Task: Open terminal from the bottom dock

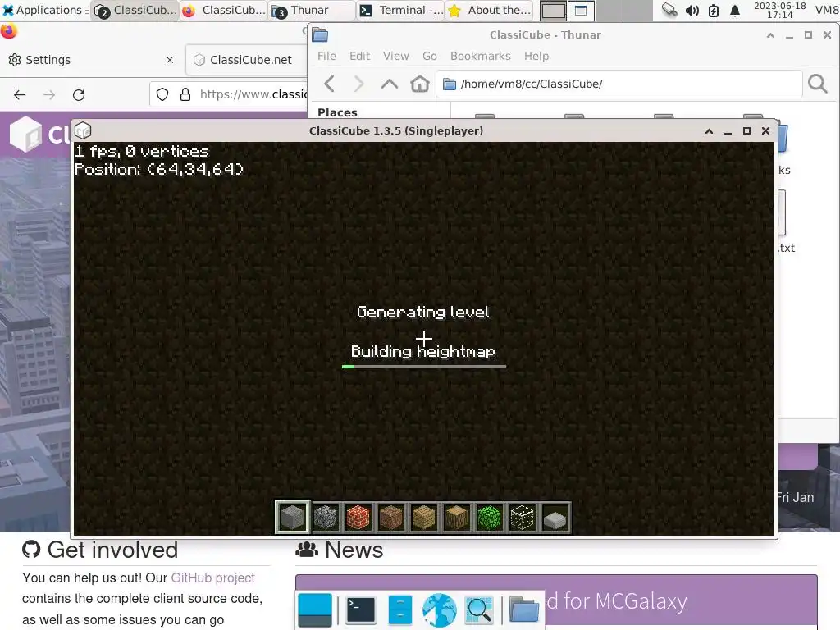Action: coord(361,609)
